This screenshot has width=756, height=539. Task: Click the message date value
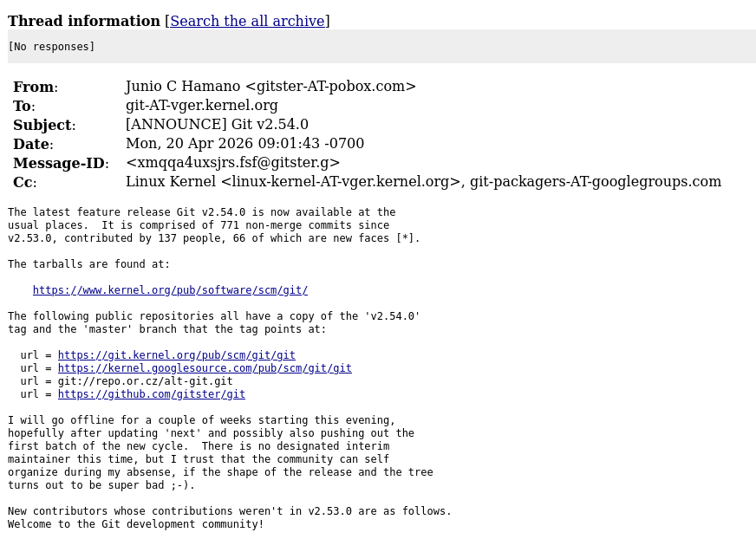click(x=244, y=144)
